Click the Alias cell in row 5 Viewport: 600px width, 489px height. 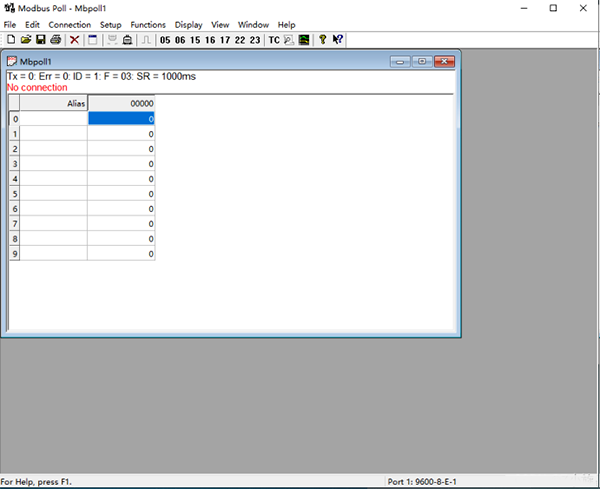click(54, 194)
